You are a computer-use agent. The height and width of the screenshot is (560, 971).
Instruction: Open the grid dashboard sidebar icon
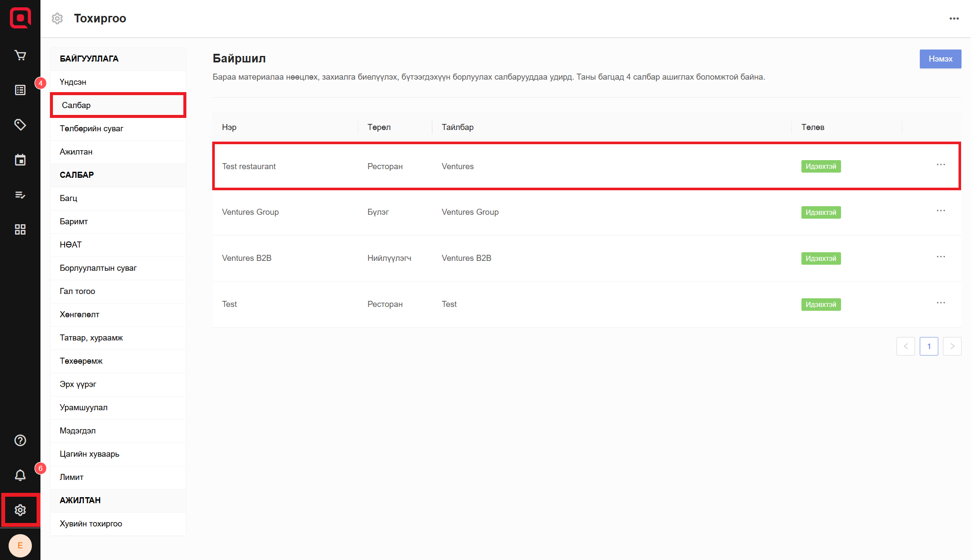coord(20,229)
